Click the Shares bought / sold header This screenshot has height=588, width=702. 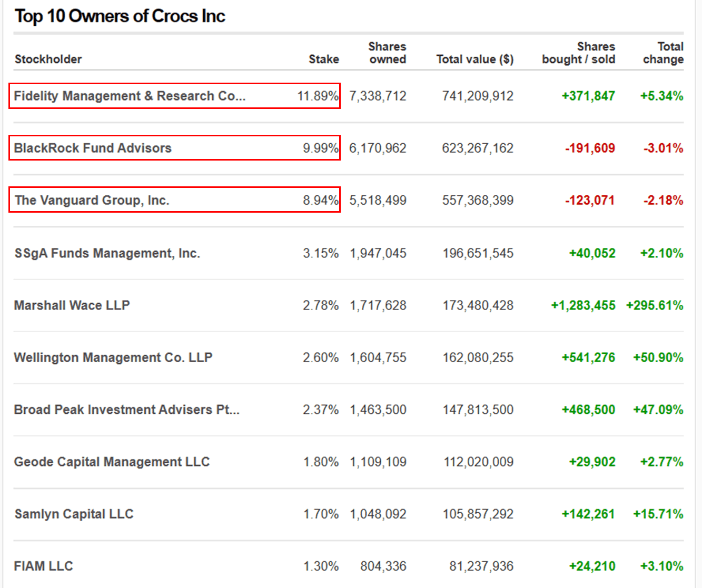579,53
